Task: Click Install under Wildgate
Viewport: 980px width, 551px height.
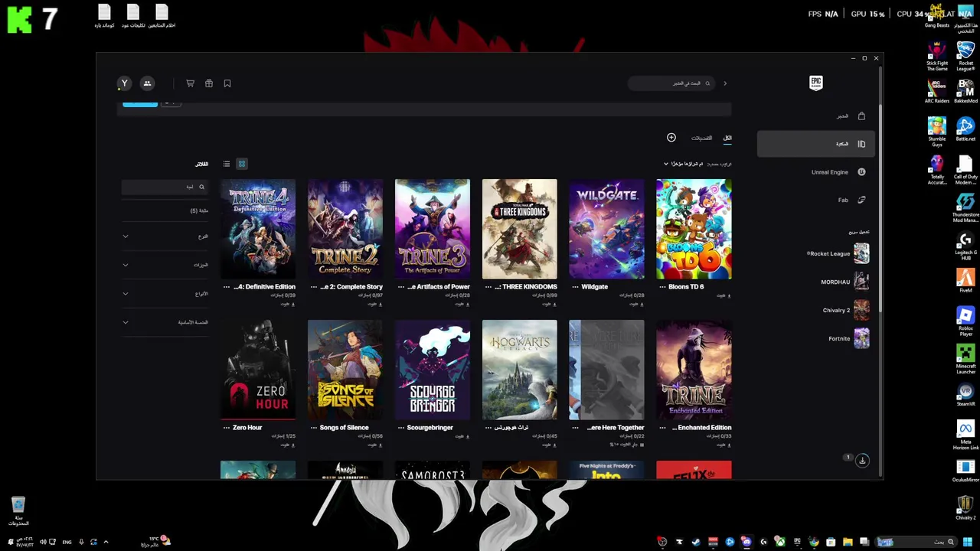Action: point(636,304)
